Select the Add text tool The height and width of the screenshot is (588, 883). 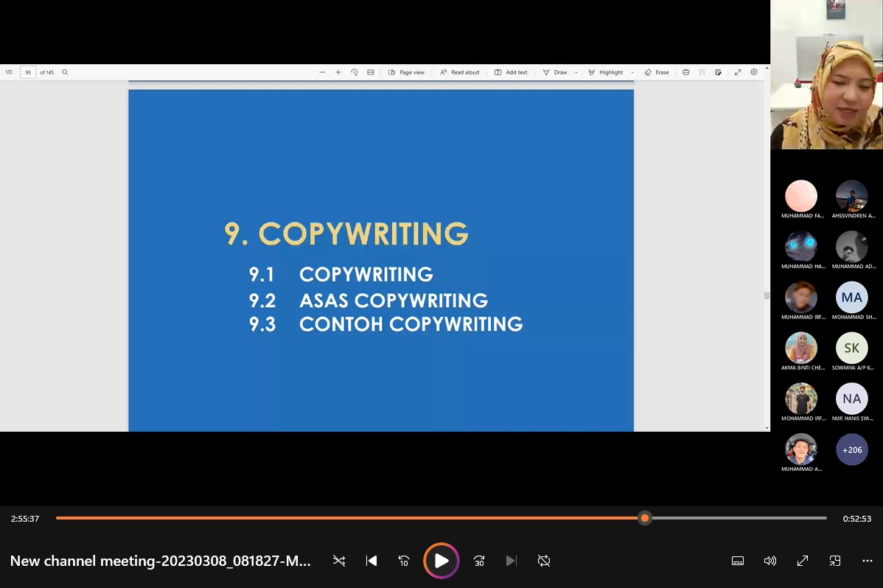(511, 72)
